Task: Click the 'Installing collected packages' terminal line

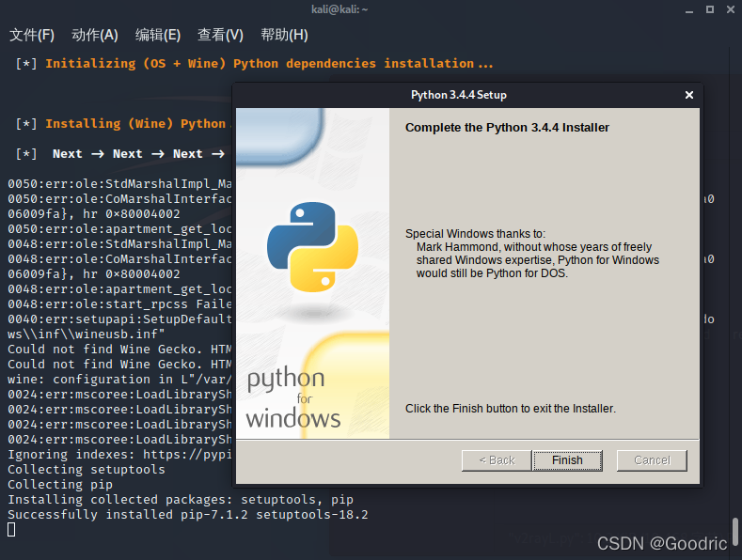Action: coord(181,500)
